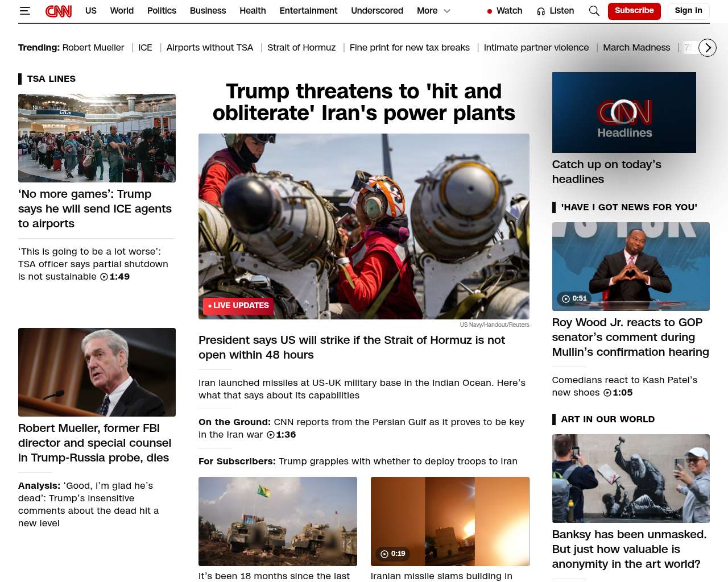Open the Entertainment section
Viewport: 728px width, 582px height.
point(308,11)
